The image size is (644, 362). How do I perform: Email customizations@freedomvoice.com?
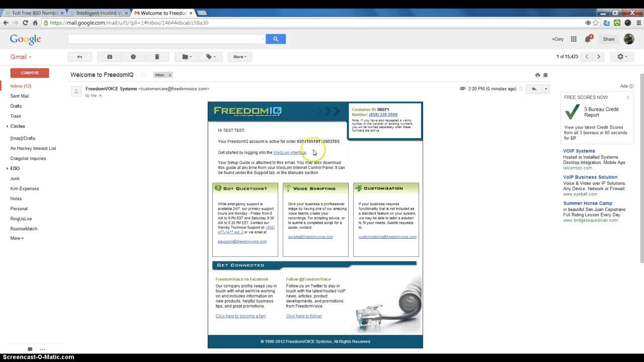[387, 237]
